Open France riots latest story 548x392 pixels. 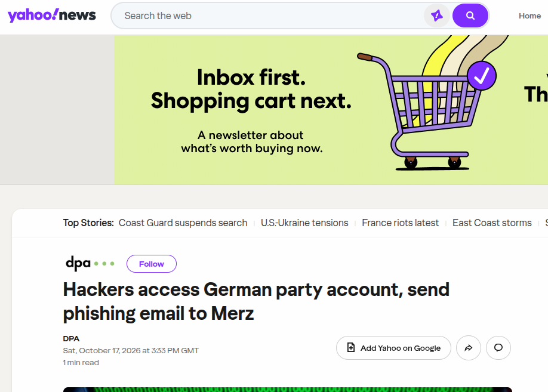[400, 223]
